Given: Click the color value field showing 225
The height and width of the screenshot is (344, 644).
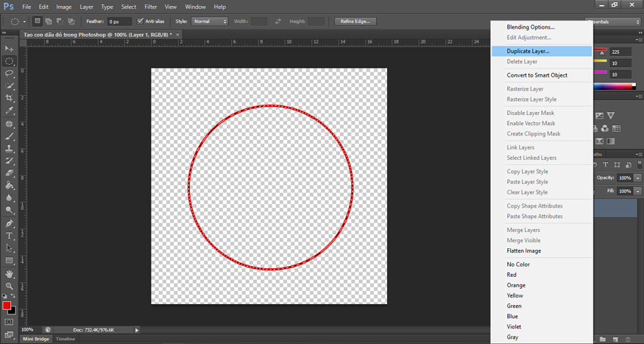Looking at the screenshot, I should [x=620, y=52].
